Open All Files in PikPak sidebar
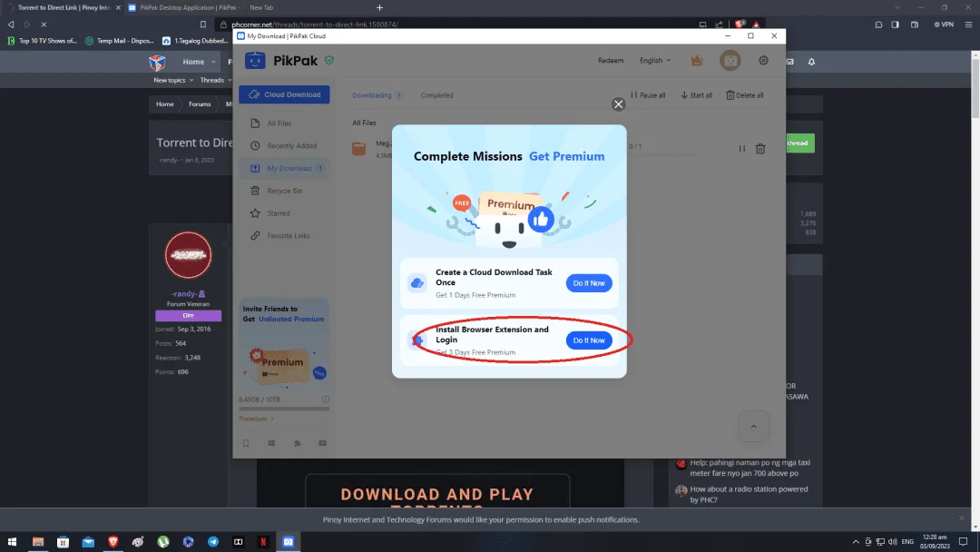 pos(284,123)
